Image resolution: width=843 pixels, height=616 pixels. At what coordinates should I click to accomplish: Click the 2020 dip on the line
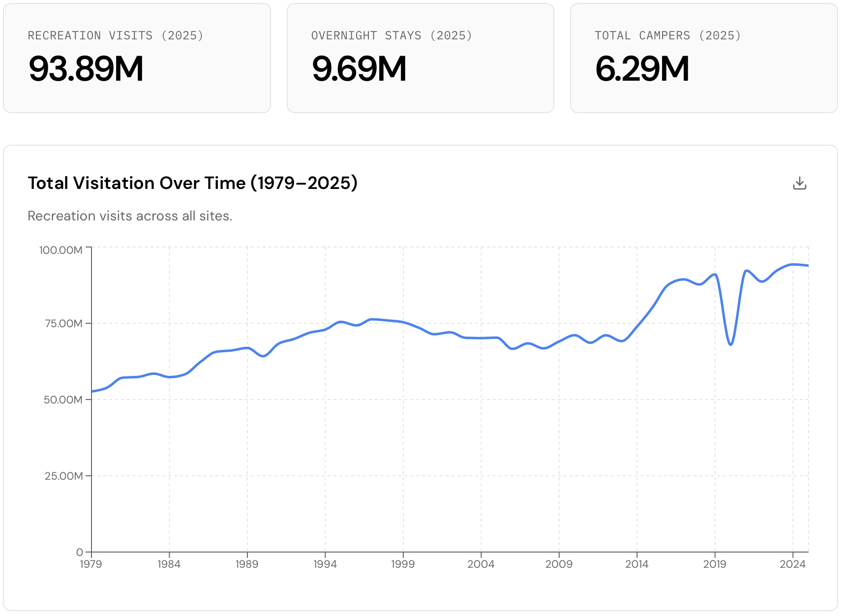(x=731, y=344)
